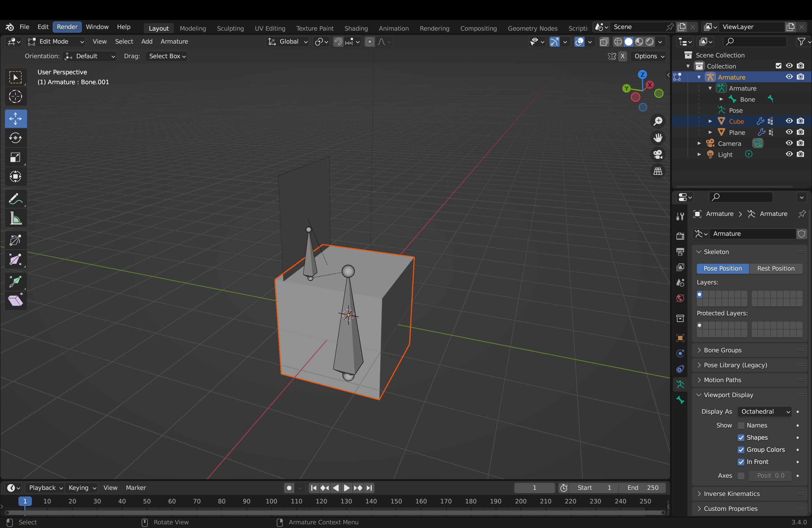812x528 pixels.
Task: Enable the Axes checkbox
Action: (x=741, y=476)
